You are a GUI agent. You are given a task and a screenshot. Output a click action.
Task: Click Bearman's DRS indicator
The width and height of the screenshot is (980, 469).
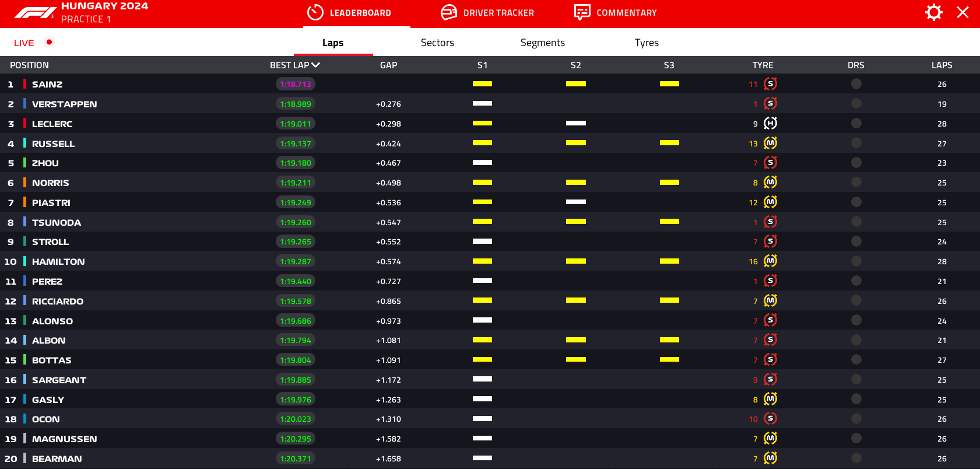(x=856, y=459)
